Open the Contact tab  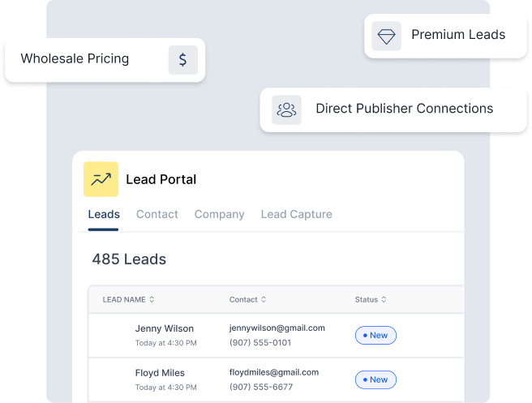tap(157, 214)
